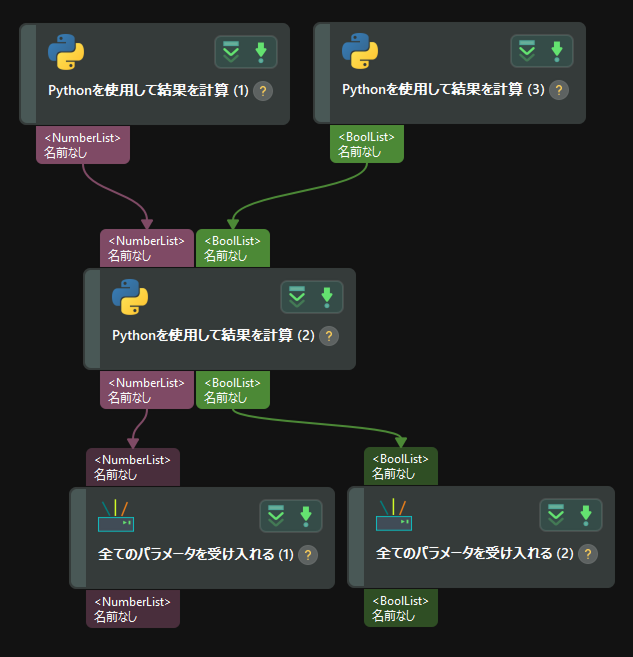Select BoolList output port of 全てのパラメータを受け入れる (2)

pyautogui.click(x=401, y=608)
